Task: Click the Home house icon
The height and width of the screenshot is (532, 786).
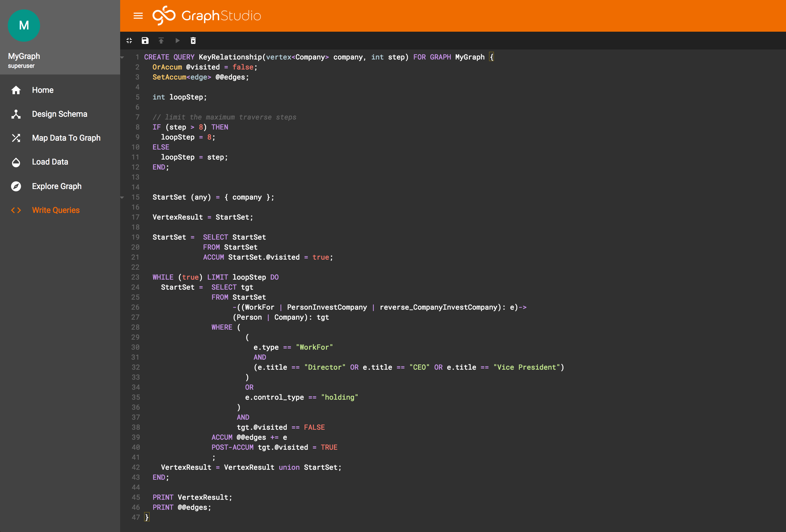Action: point(16,90)
